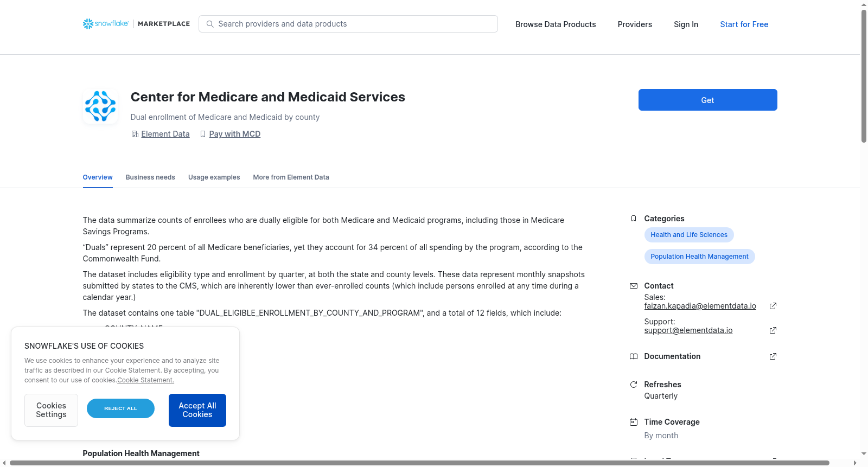Viewport: 868px width, 467px height.
Task: Switch to the Business needs tab
Action: point(150,177)
